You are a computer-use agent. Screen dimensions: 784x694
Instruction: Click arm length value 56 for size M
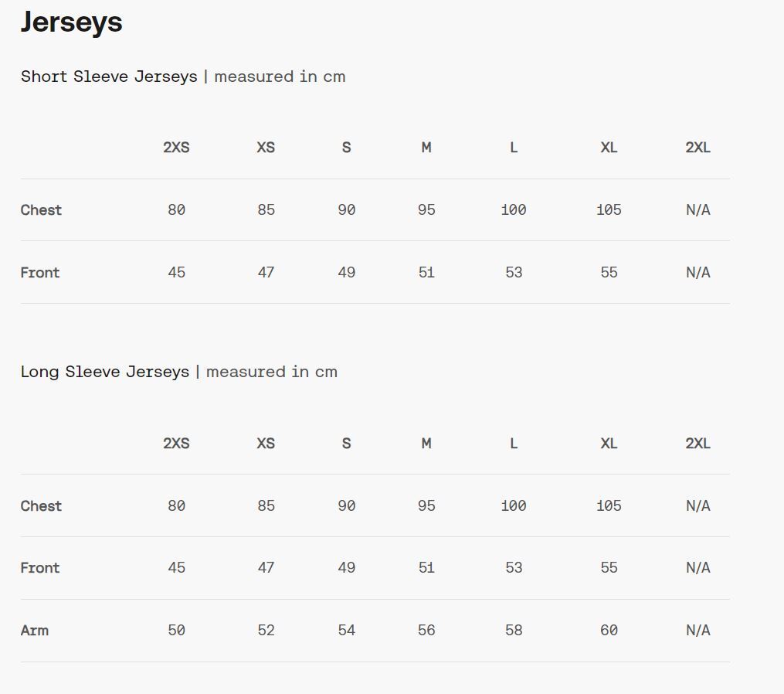pyautogui.click(x=426, y=631)
